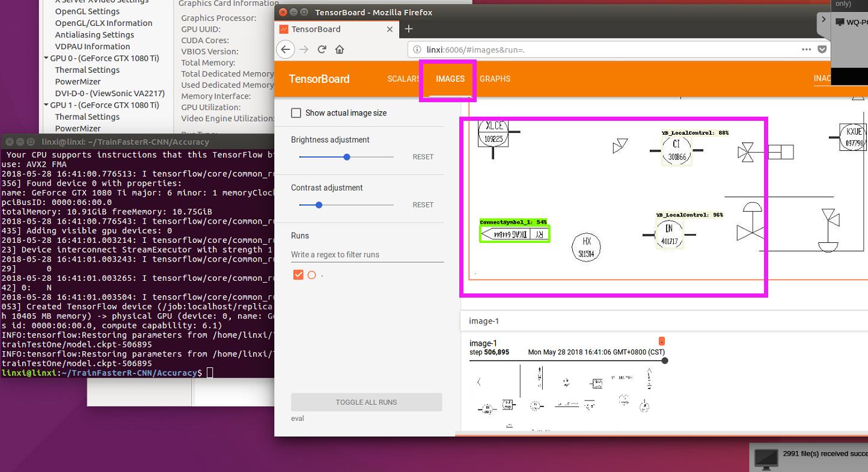The width and height of the screenshot is (868, 472).
Task: Click the Memory Interface label
Action: pos(216,96)
